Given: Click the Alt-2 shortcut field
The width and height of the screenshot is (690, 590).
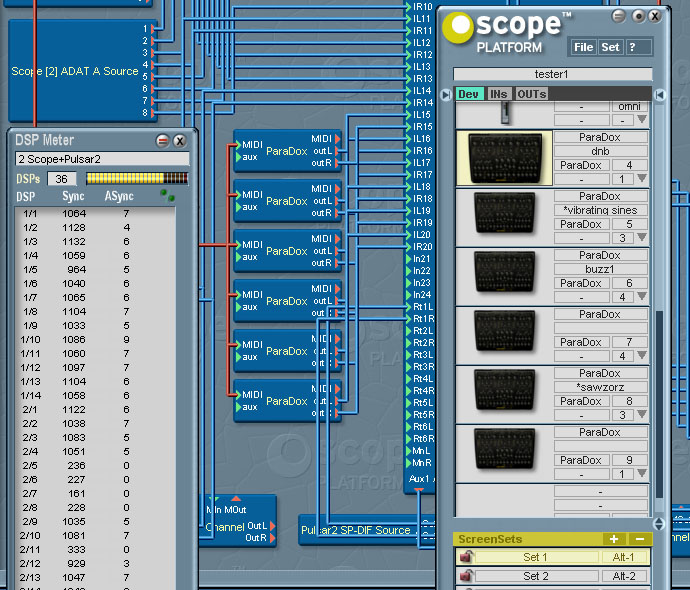Looking at the screenshot, I should 624,576.
